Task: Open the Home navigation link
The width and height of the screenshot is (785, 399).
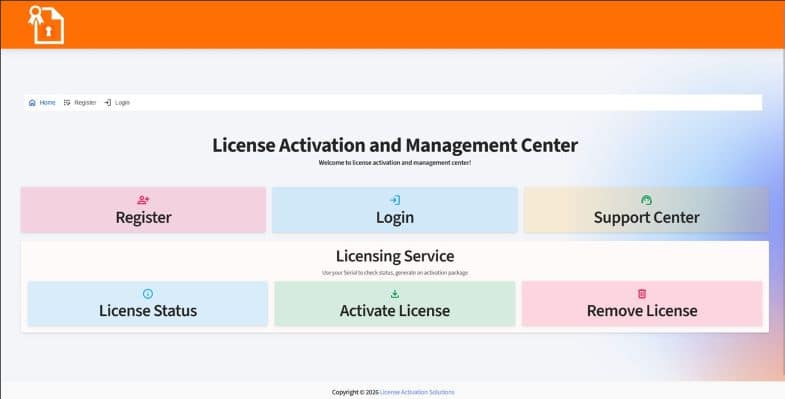Action: tap(42, 103)
